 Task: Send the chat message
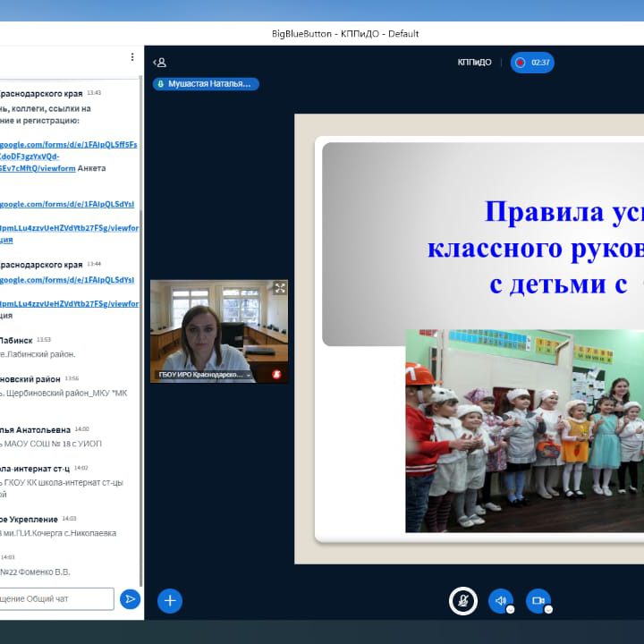pos(130,599)
